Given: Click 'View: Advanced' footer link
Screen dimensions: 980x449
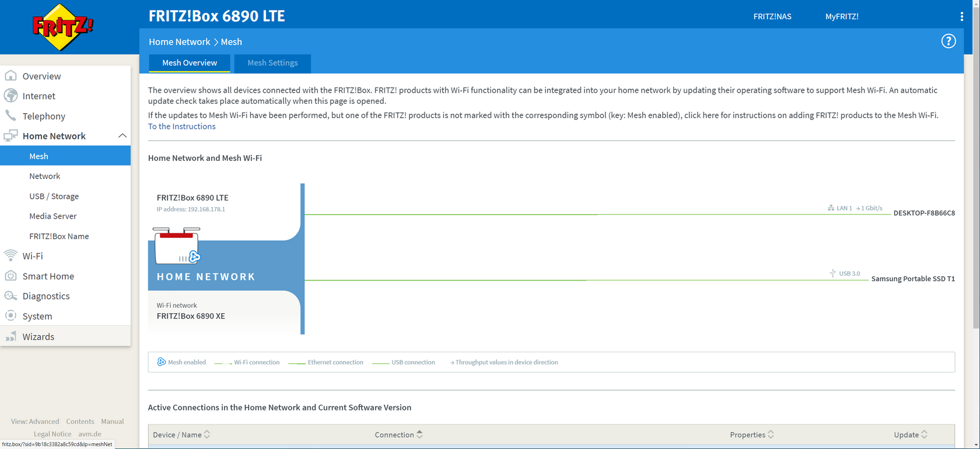Looking at the screenshot, I should 35,421.
